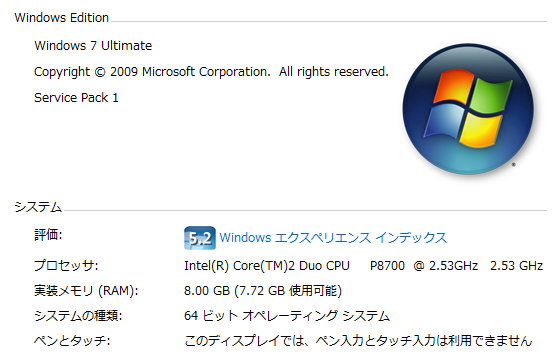The height and width of the screenshot is (364, 556).
Task: Click the 5.2 experience score badge
Action: click(200, 238)
